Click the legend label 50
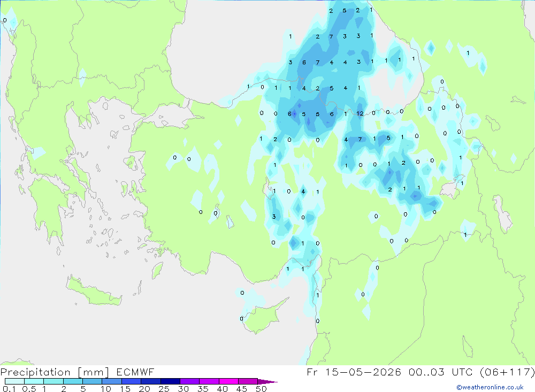This screenshot has width=535, height=392. (262, 389)
